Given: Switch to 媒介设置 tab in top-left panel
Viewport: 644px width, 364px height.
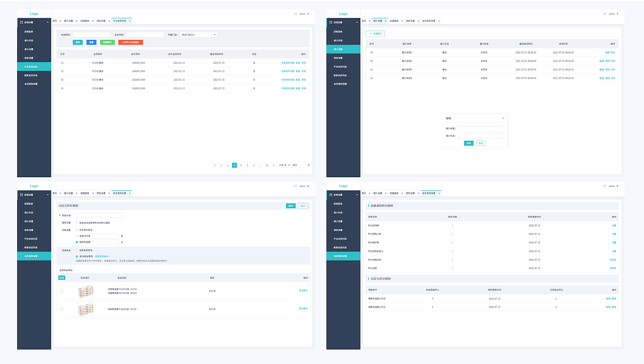Looking at the screenshot, I should point(68,21).
